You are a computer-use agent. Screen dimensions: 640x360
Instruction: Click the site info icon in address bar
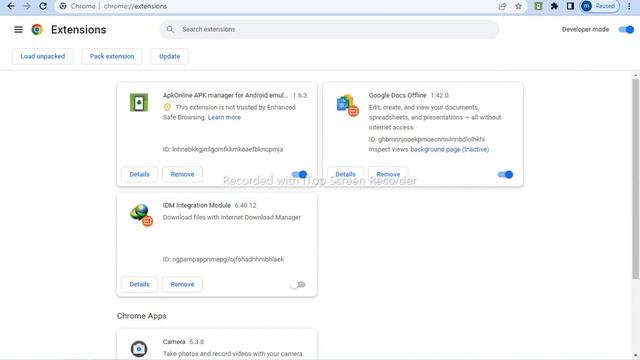(x=63, y=6)
